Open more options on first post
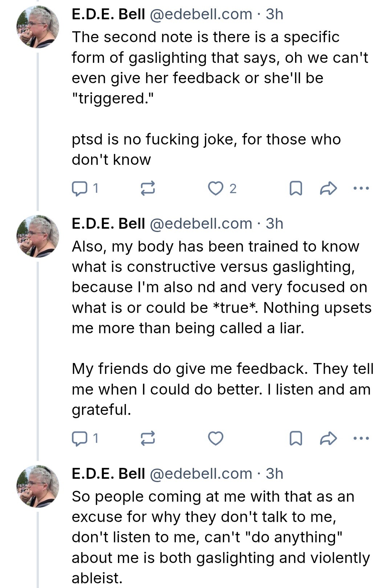 [361, 188]
